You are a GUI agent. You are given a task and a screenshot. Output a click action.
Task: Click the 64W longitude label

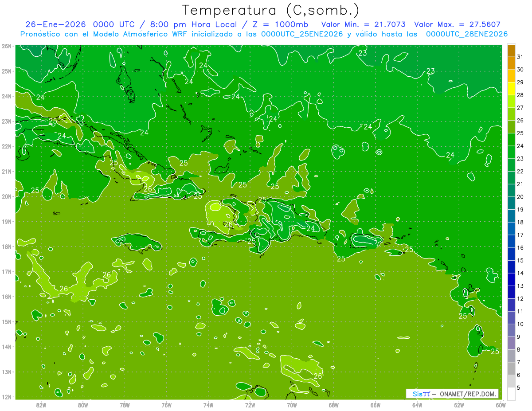point(417,405)
